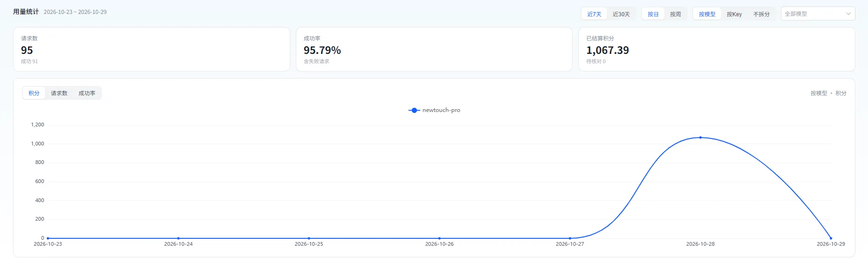Click the 2026-10-28 peak data point

[x=701, y=138]
